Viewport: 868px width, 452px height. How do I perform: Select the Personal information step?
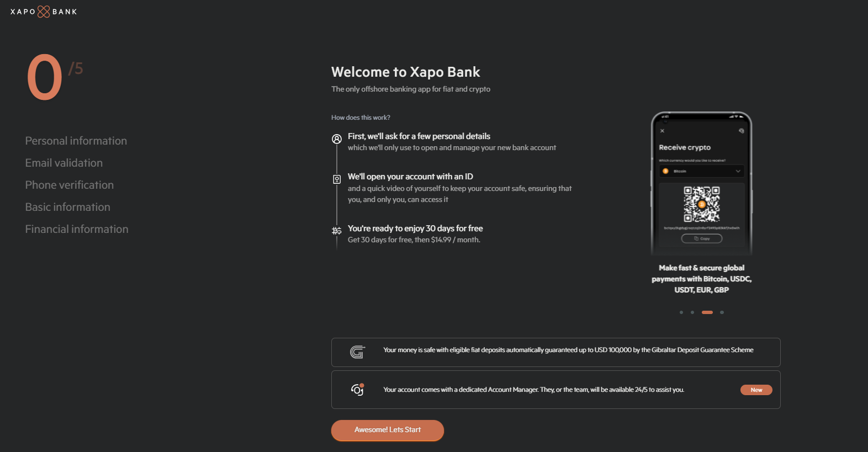(x=76, y=141)
